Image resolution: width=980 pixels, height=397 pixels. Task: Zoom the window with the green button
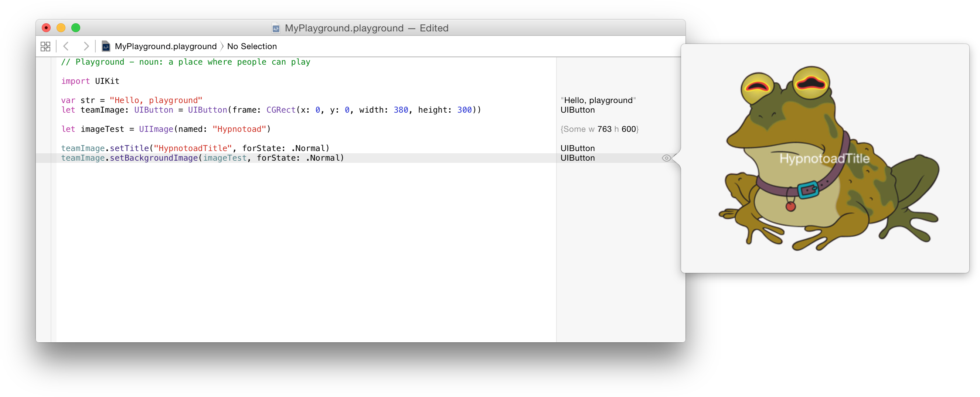(x=76, y=28)
